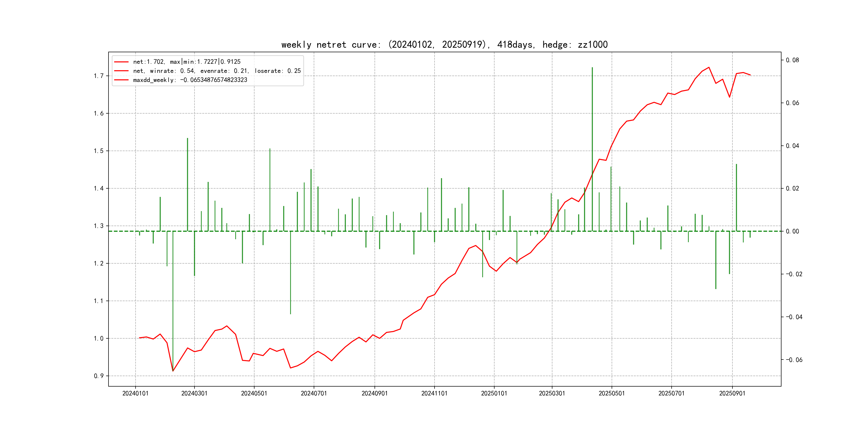The image size is (868, 434).
Task: Click the 1.7 tick on left axis
Action: click(98, 76)
